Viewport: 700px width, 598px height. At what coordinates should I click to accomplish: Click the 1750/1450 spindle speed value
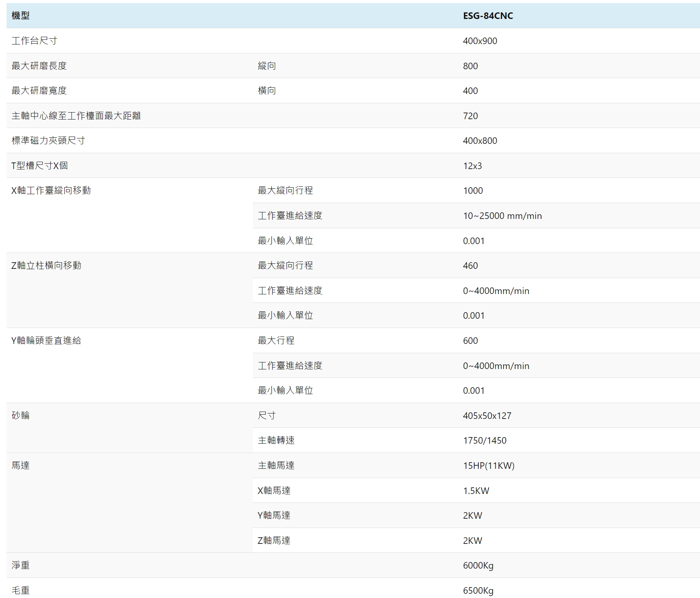[x=485, y=441]
